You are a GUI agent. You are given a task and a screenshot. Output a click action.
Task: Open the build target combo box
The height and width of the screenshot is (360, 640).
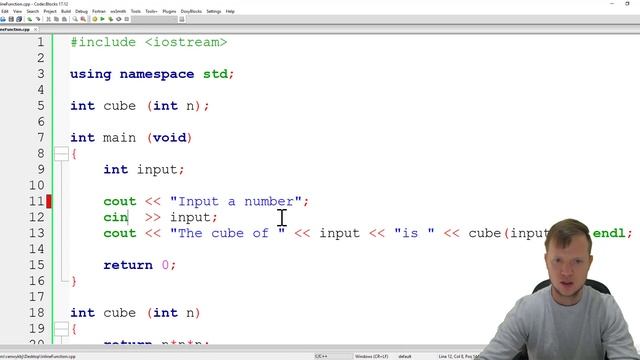154,19
